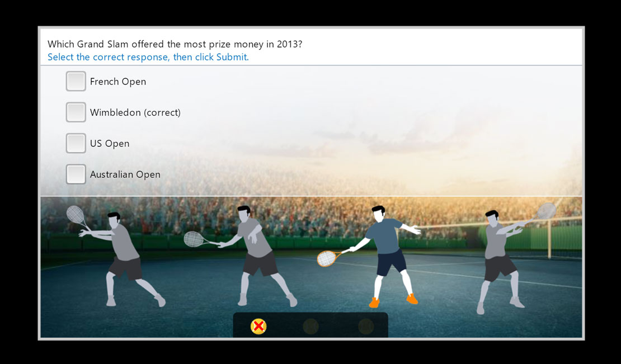This screenshot has height=364, width=621.
Task: Click the Grand Slam question text
Action: point(175,44)
